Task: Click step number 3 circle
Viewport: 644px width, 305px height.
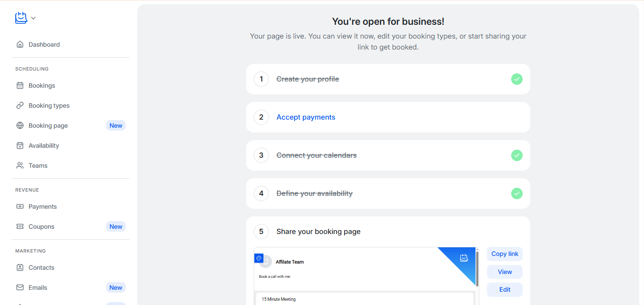Action: point(261,155)
